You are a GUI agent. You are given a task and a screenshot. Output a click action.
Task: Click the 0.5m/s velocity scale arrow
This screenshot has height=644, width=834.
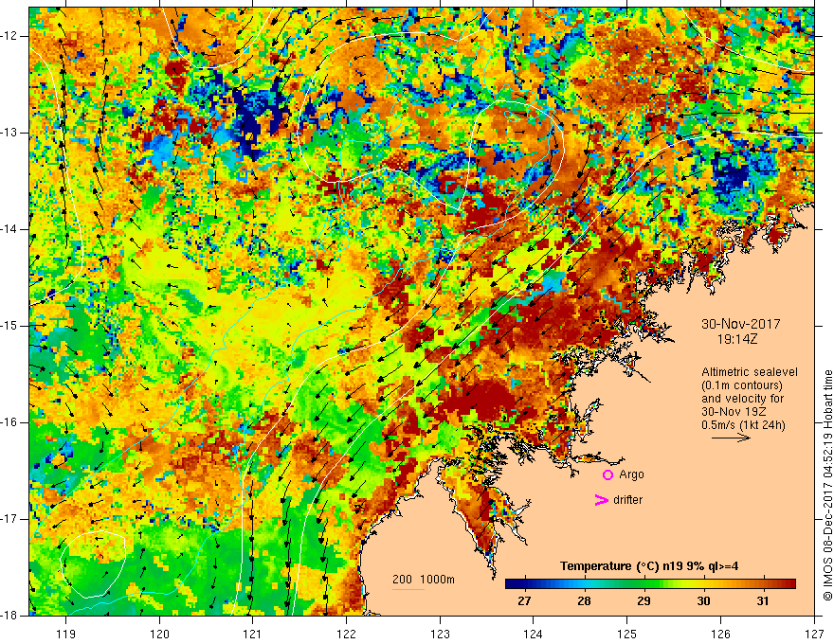tap(731, 438)
